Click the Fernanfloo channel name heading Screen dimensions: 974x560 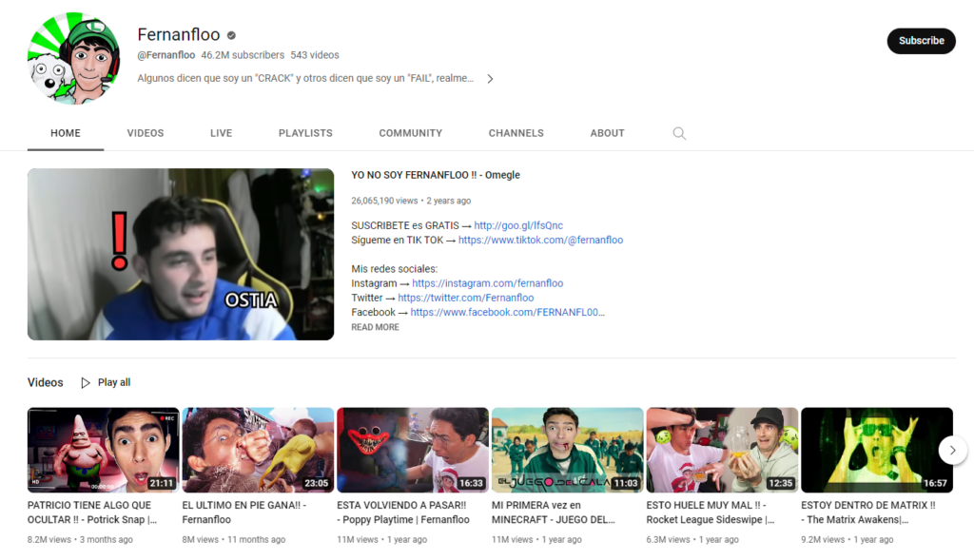coord(179,35)
